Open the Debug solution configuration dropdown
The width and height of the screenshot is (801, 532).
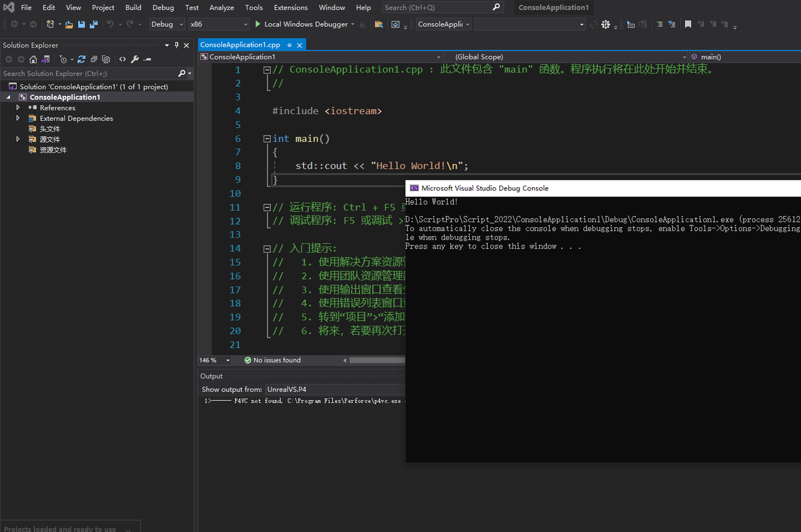tap(167, 24)
